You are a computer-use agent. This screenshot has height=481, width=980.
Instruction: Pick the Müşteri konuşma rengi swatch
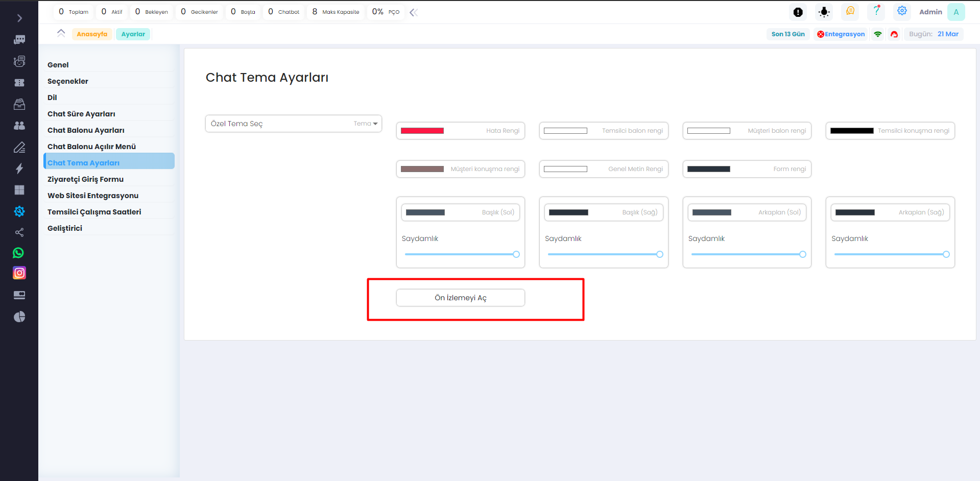tap(422, 169)
